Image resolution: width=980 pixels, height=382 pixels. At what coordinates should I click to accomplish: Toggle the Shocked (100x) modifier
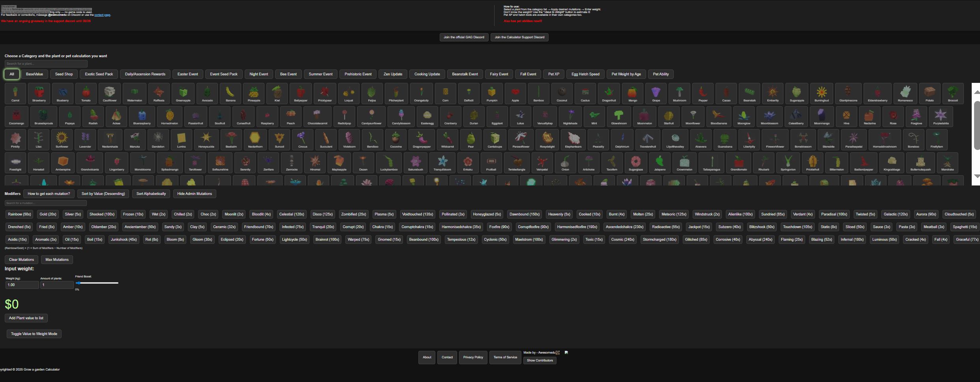(102, 214)
